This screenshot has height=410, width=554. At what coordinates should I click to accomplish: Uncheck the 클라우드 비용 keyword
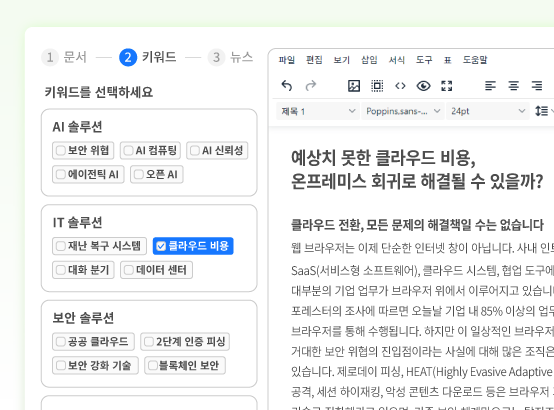pyautogui.click(x=193, y=246)
